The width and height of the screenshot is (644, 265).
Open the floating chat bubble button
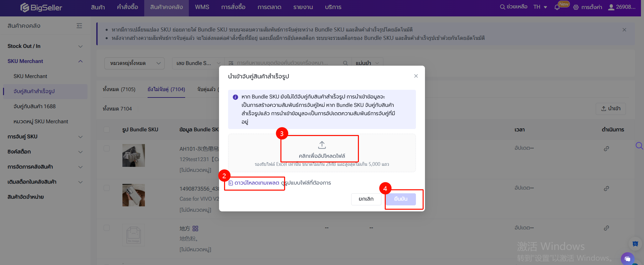(628, 259)
